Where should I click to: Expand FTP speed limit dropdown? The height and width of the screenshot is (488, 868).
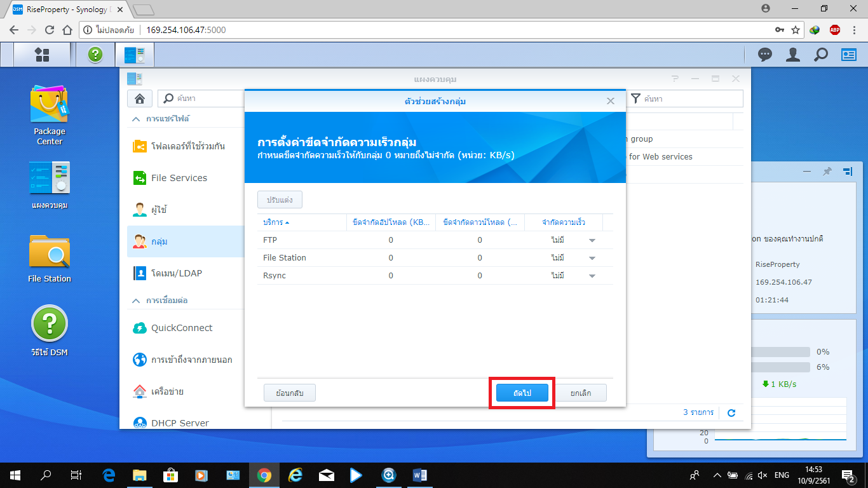pyautogui.click(x=592, y=240)
